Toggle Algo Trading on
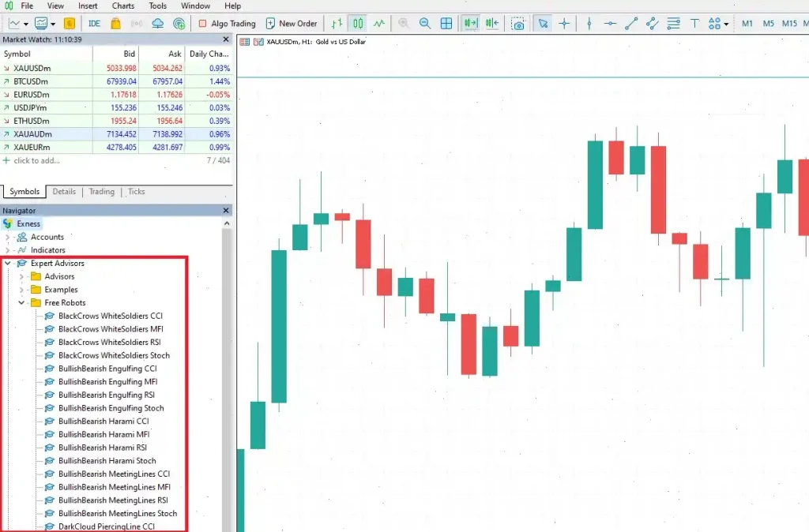809x532 pixels. click(227, 23)
